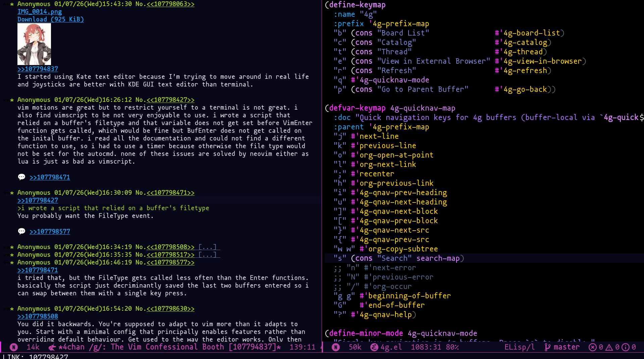This screenshot has width=644, height=359.
Task: Open the IMG_0014.png file link
Action: [40, 12]
